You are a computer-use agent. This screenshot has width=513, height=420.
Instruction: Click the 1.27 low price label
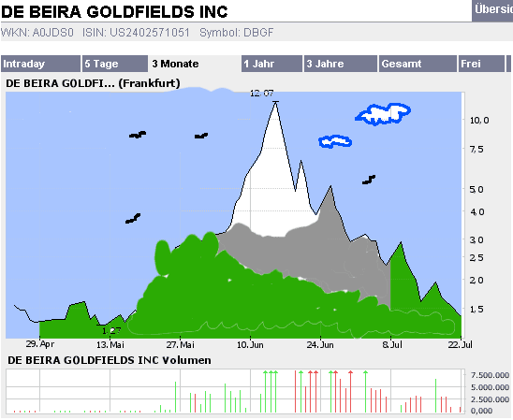click(111, 331)
